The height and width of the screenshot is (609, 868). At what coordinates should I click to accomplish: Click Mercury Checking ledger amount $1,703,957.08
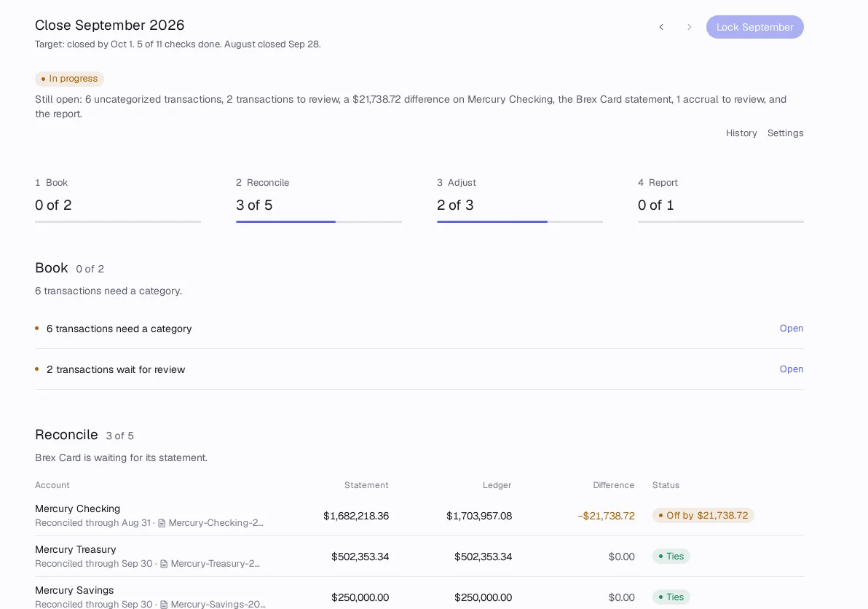[x=479, y=516]
